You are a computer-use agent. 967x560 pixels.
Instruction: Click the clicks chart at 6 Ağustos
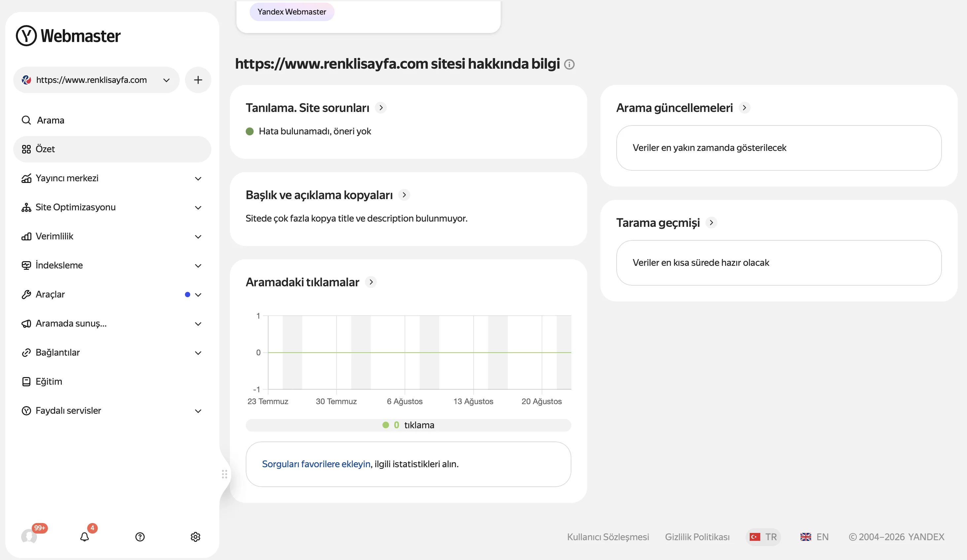point(405,353)
